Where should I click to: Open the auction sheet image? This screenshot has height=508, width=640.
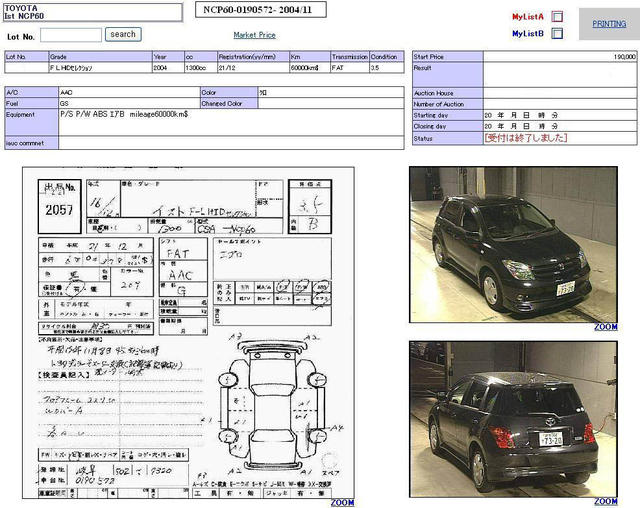pos(188,333)
